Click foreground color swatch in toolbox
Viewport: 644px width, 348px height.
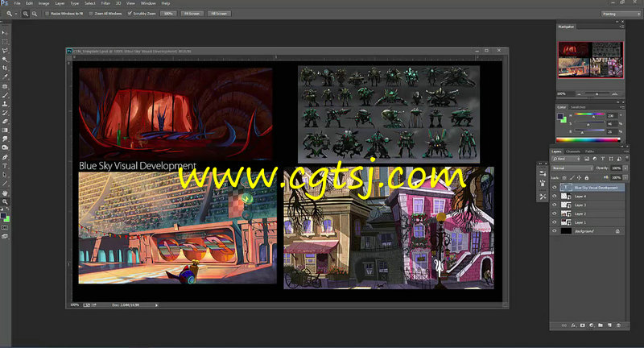pos(4,216)
